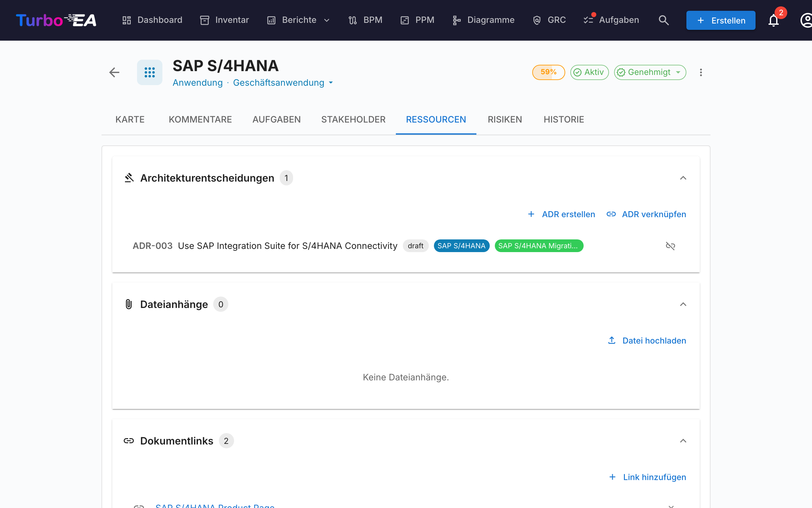Switch to the RISIKEN tab
The image size is (812, 508).
pos(505,120)
